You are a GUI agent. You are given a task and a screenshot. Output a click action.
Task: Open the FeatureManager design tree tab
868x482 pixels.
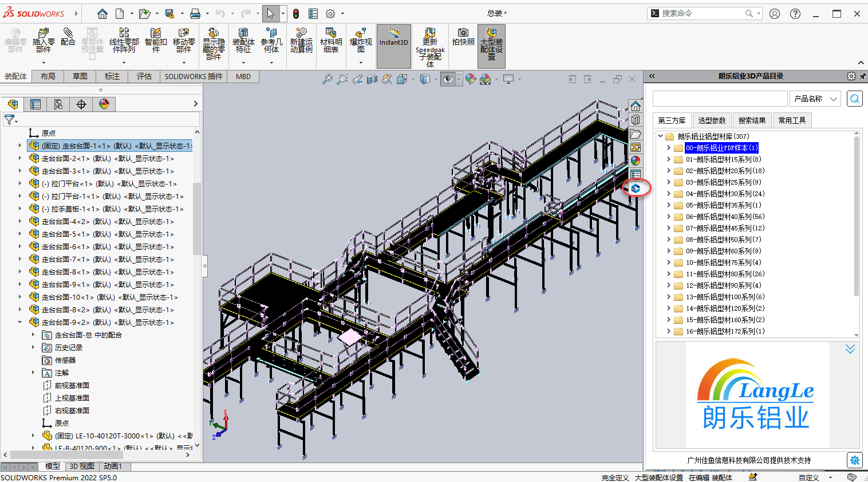tap(13, 104)
